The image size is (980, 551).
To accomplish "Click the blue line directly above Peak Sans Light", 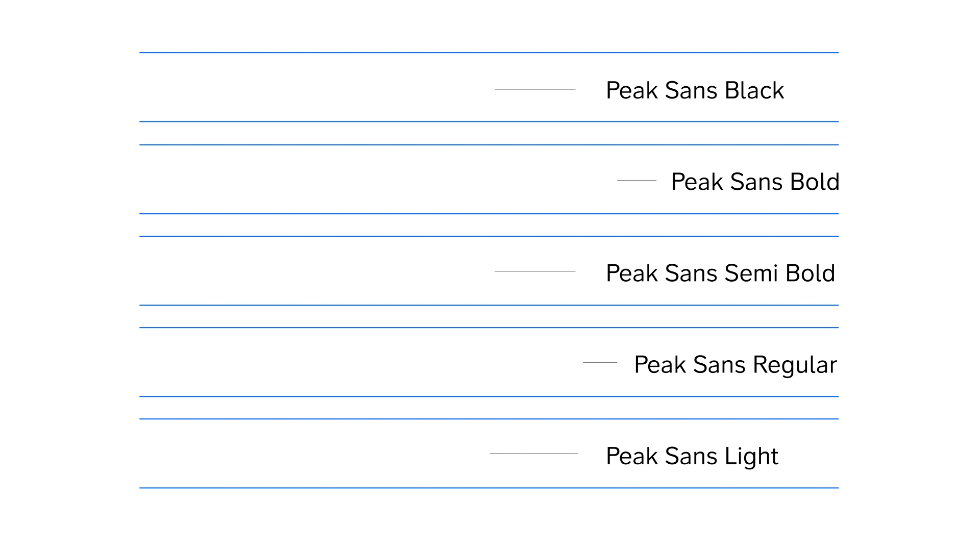I will (x=489, y=419).
